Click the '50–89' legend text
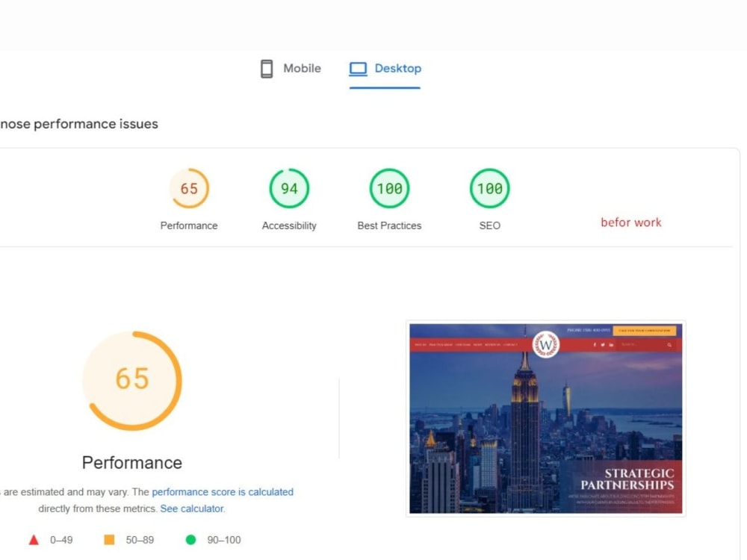 click(x=140, y=540)
